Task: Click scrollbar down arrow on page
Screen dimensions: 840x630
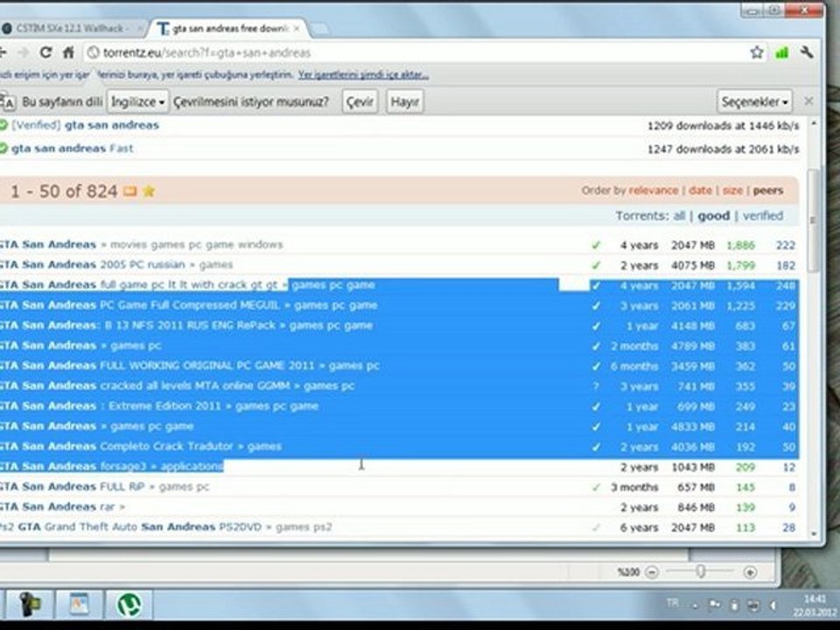Action: click(x=814, y=534)
